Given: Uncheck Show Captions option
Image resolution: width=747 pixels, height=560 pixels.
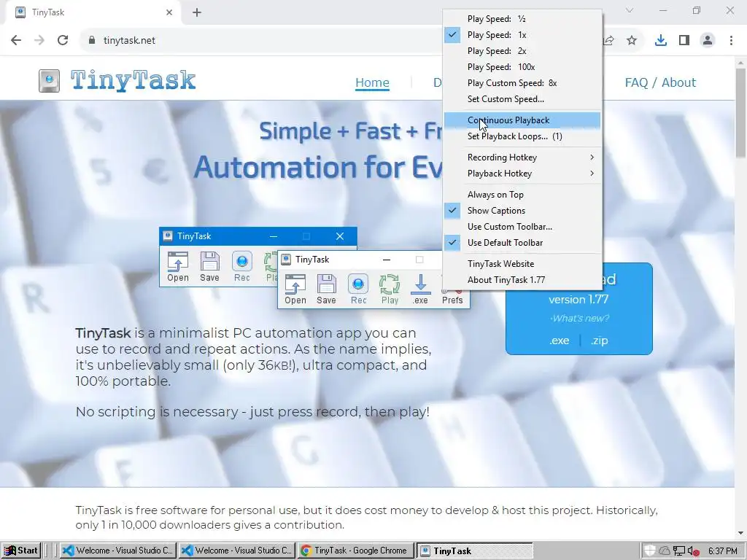Looking at the screenshot, I should (522, 211).
